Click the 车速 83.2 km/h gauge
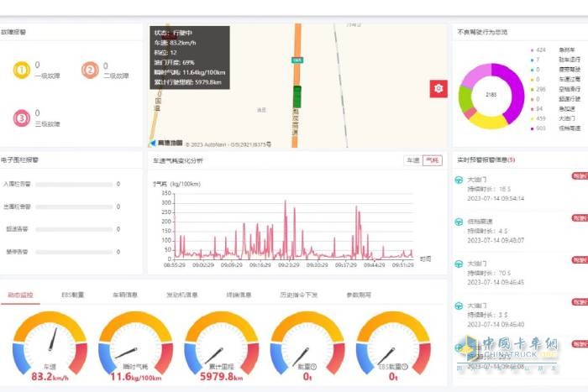Image resolution: width=588 pixels, height=392 pixels. pyautogui.click(x=50, y=345)
